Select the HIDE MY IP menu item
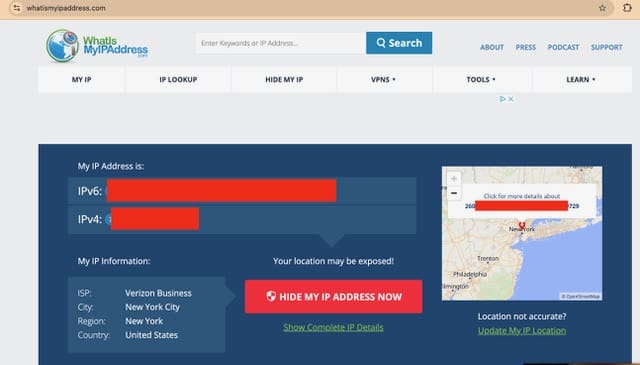640x365 pixels. [x=284, y=80]
